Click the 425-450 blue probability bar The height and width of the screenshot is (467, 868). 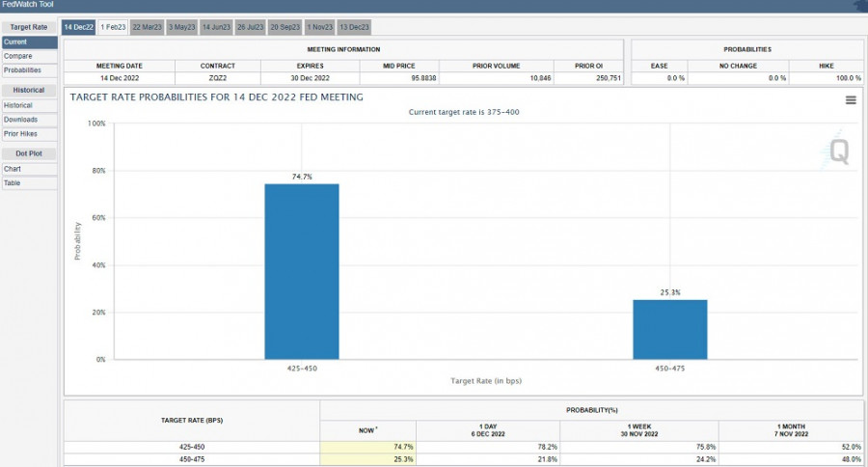(x=302, y=271)
